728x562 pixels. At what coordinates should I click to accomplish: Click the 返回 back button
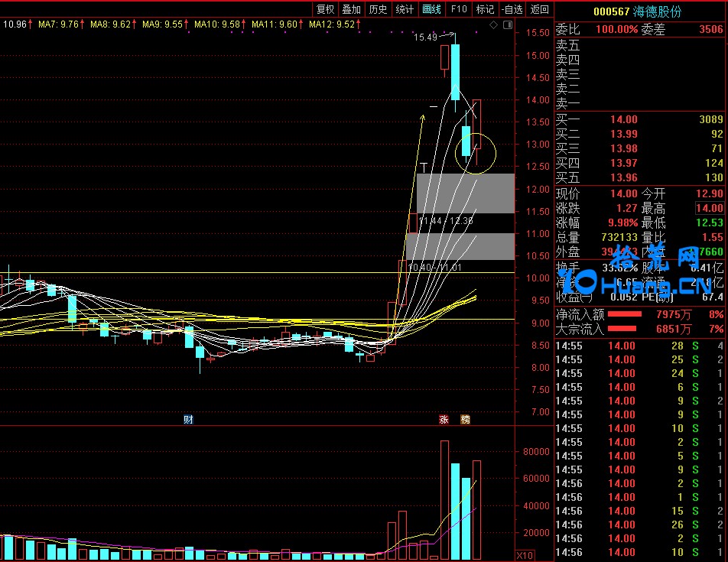(x=540, y=9)
